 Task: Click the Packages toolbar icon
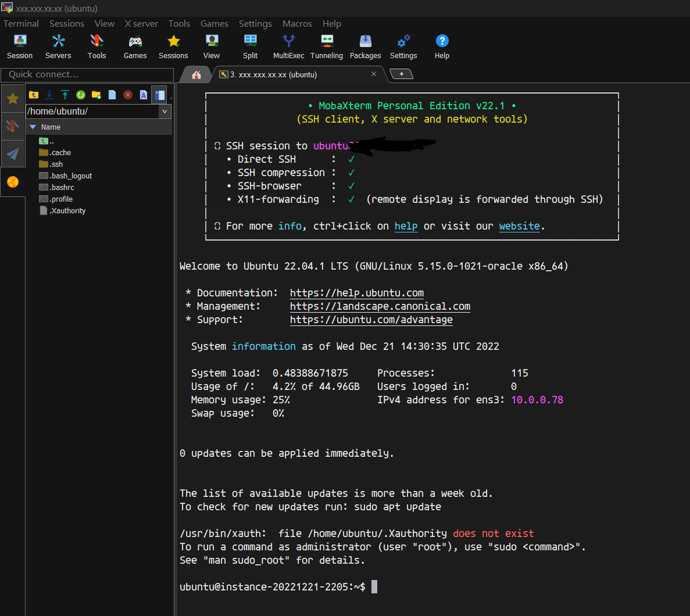tap(365, 46)
